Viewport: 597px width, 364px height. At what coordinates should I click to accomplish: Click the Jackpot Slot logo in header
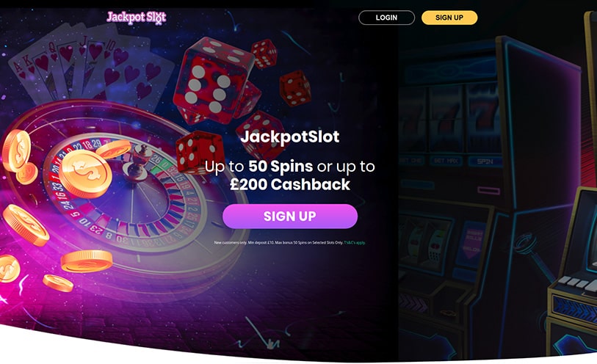[137, 18]
